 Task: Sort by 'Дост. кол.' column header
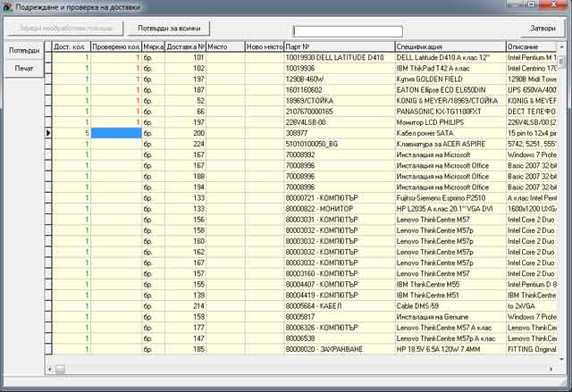(x=71, y=46)
